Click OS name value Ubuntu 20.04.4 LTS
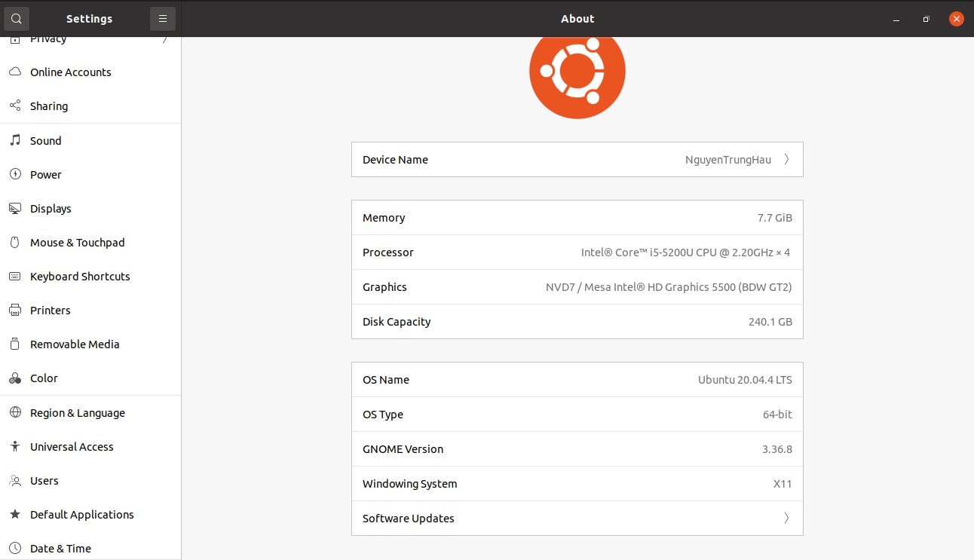Screen dimensions: 974x560 coord(745,380)
